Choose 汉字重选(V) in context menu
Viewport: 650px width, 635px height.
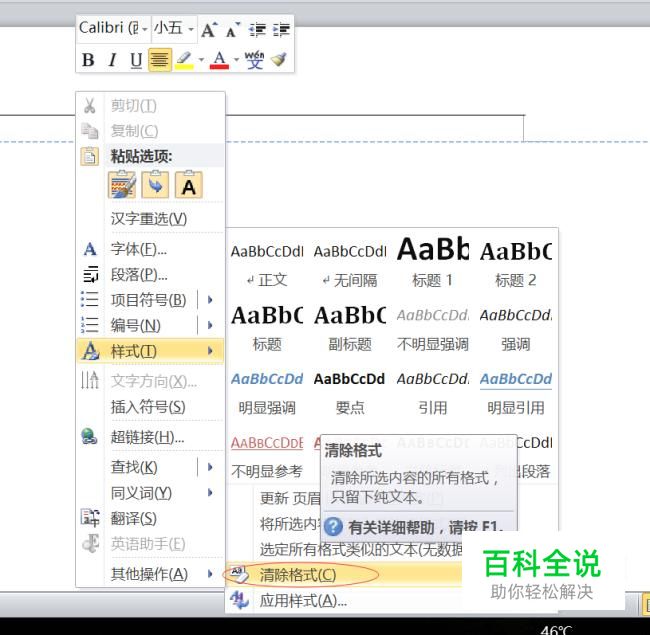(150, 218)
